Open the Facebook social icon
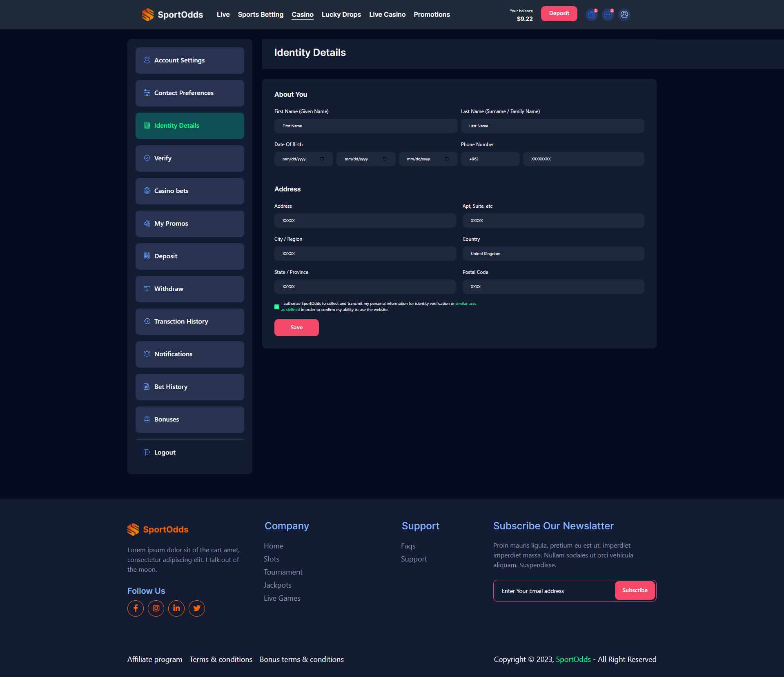The height and width of the screenshot is (677, 784). point(136,608)
